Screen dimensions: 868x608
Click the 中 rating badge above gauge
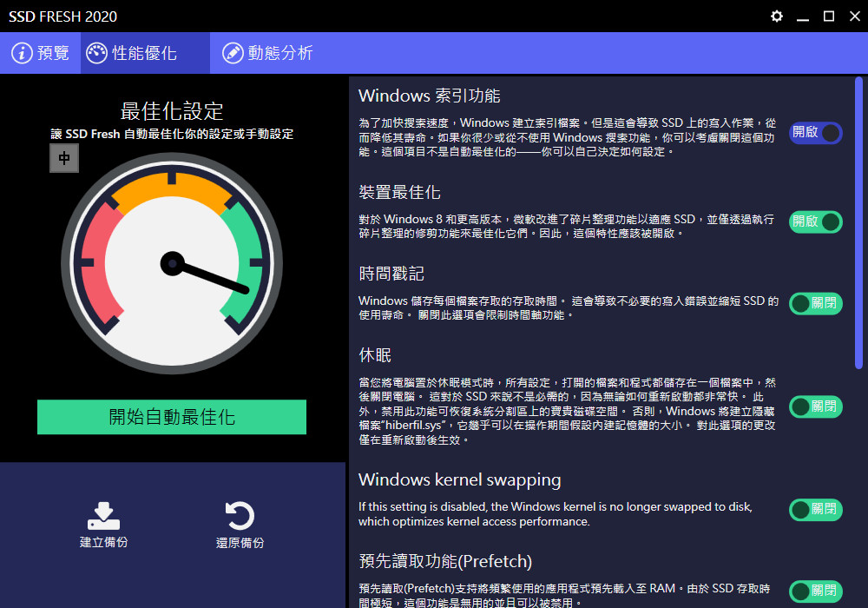tap(64, 158)
